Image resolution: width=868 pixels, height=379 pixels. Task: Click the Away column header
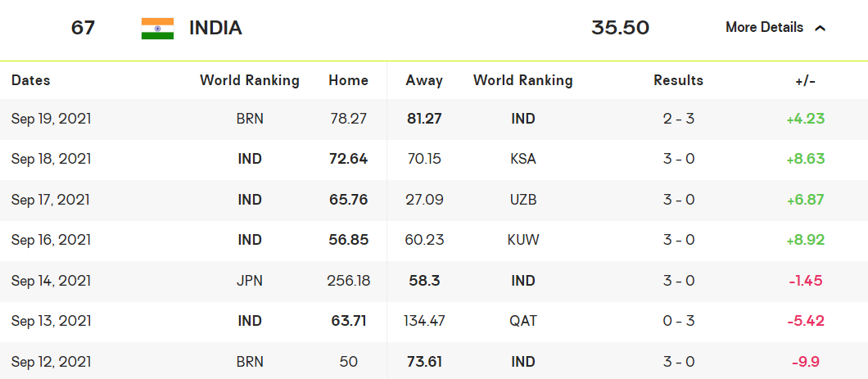point(424,80)
